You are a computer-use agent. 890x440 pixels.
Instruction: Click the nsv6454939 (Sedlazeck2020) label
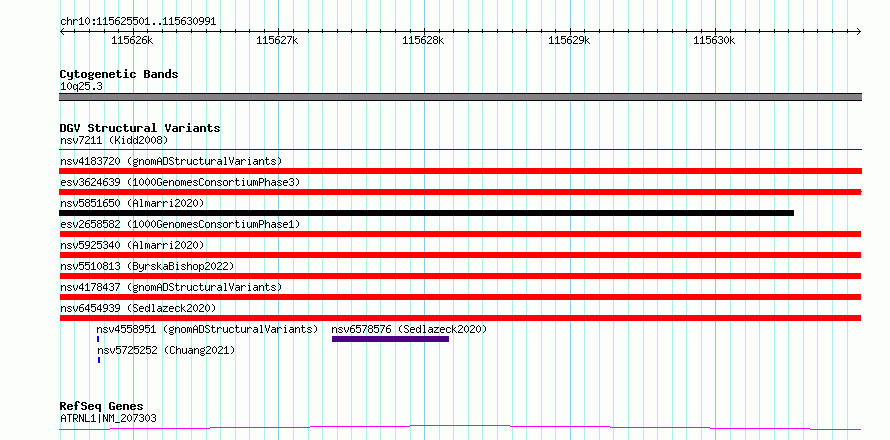(x=138, y=308)
